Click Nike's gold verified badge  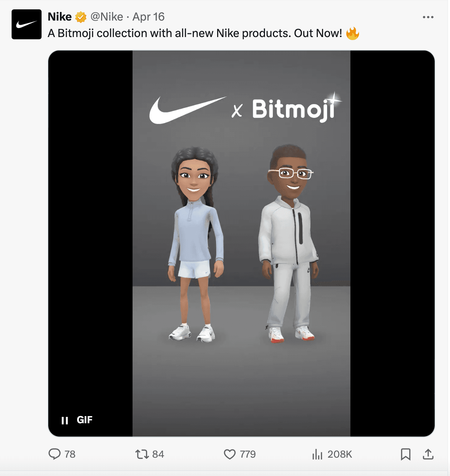pos(81,16)
